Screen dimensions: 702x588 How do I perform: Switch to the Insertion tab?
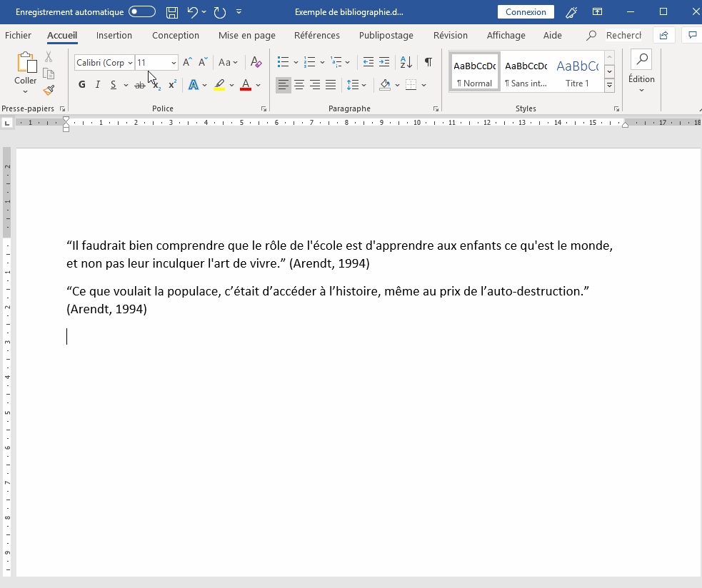[x=114, y=36]
